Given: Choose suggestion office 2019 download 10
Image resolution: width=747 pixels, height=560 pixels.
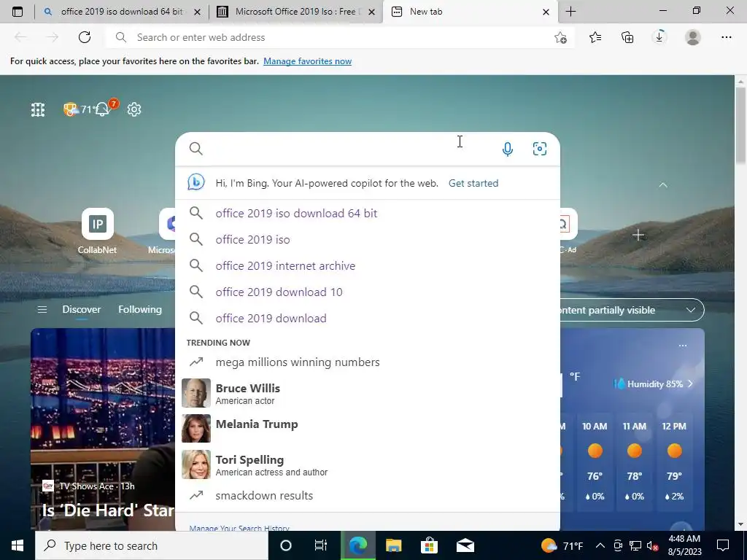Looking at the screenshot, I should pos(368,292).
